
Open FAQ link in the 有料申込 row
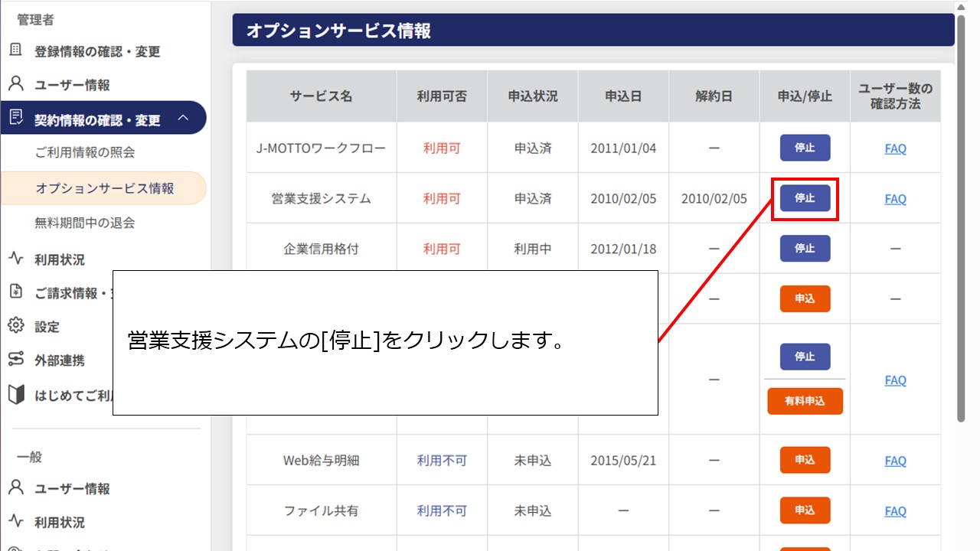[895, 380]
